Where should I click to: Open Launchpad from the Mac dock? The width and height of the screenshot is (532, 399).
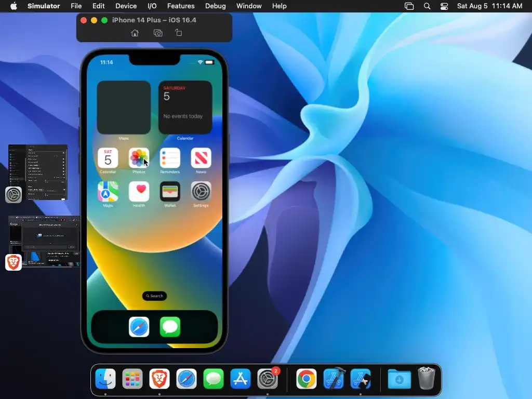click(132, 379)
